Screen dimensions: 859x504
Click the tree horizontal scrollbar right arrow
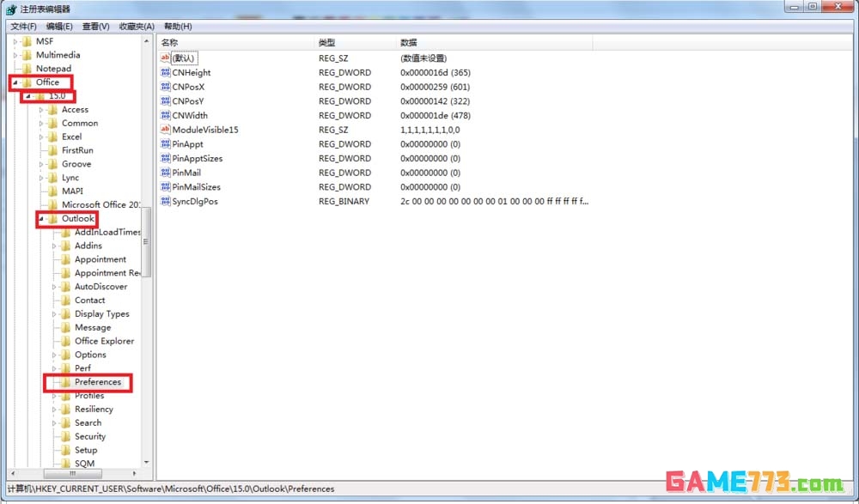134,473
